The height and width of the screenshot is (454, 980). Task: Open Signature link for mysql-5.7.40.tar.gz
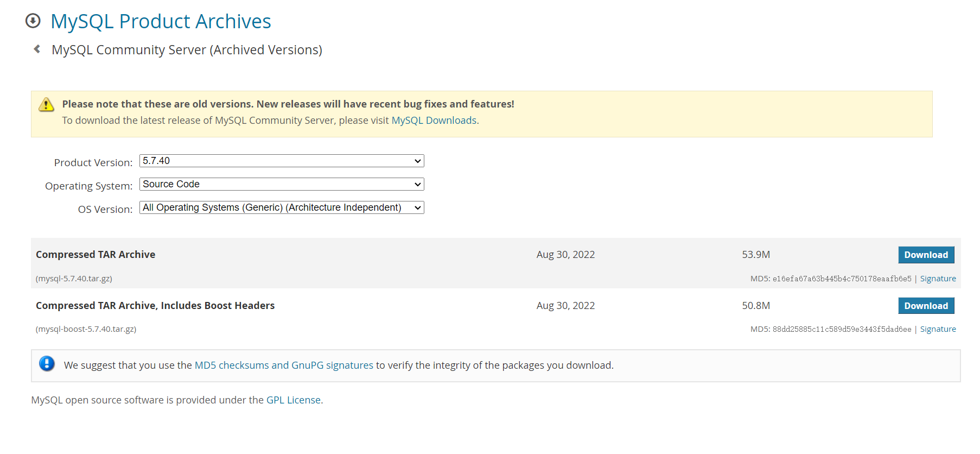(938, 279)
